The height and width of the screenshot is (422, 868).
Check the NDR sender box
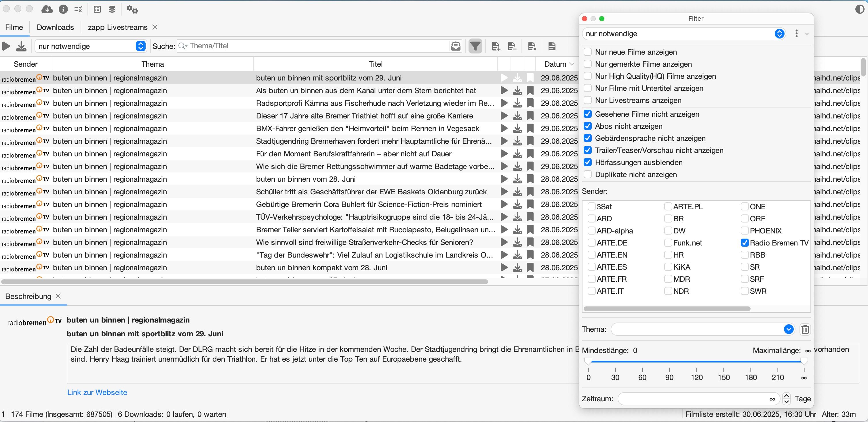(x=668, y=291)
